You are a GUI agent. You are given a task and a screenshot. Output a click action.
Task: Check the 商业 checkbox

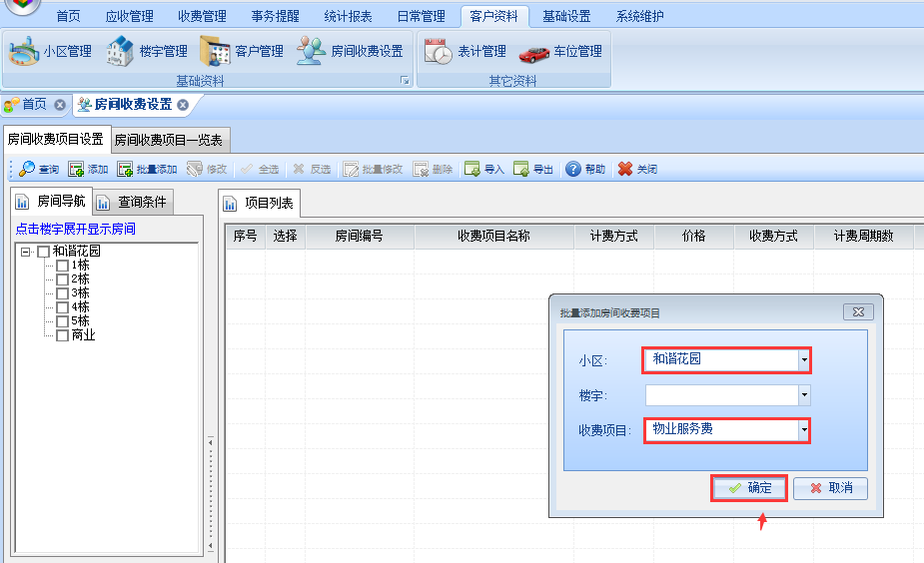click(x=63, y=335)
